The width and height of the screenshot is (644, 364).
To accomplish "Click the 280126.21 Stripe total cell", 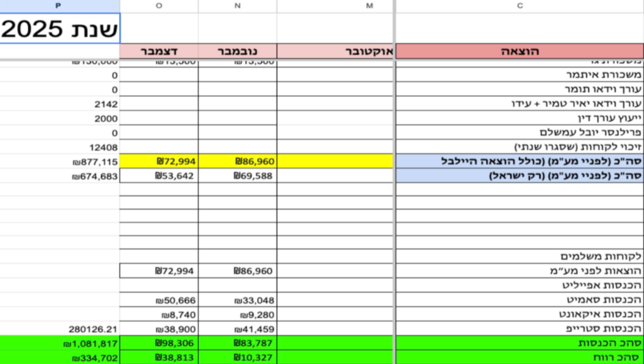I will click(x=60, y=329).
